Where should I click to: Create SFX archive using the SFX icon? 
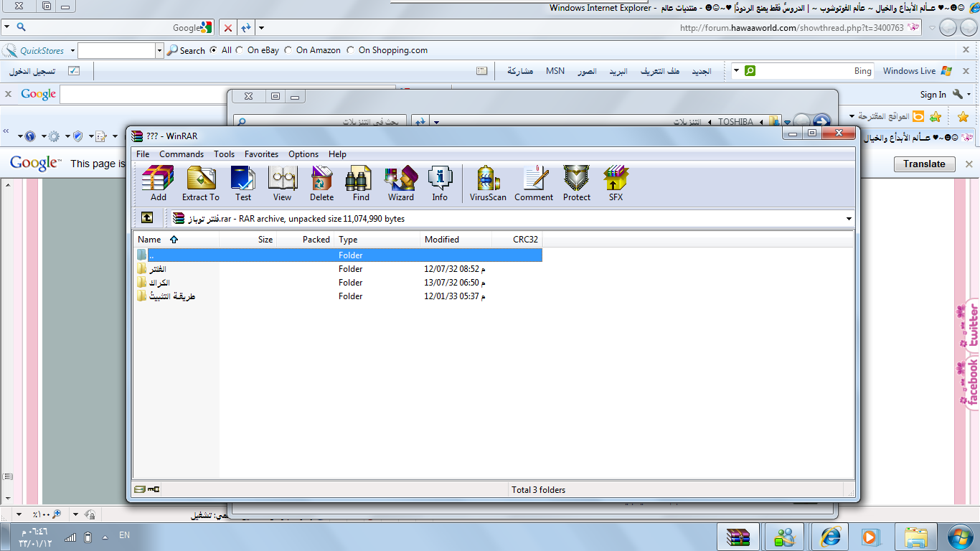tap(616, 183)
